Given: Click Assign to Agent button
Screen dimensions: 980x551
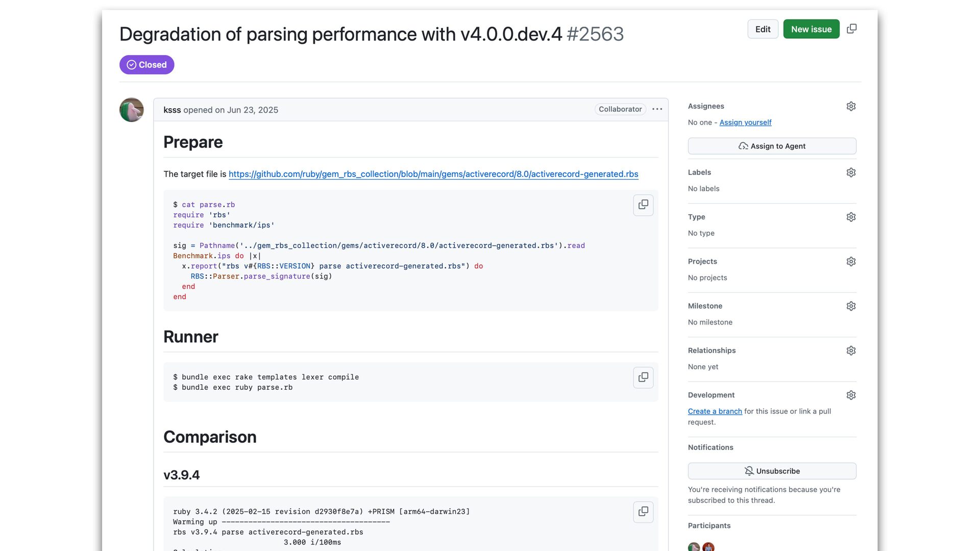Looking at the screenshot, I should [x=772, y=146].
